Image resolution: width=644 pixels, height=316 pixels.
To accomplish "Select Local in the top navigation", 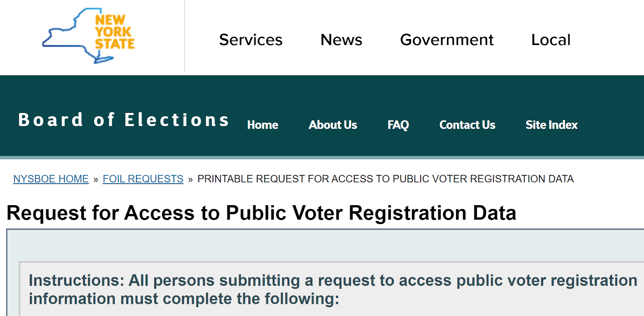I will coord(551,40).
